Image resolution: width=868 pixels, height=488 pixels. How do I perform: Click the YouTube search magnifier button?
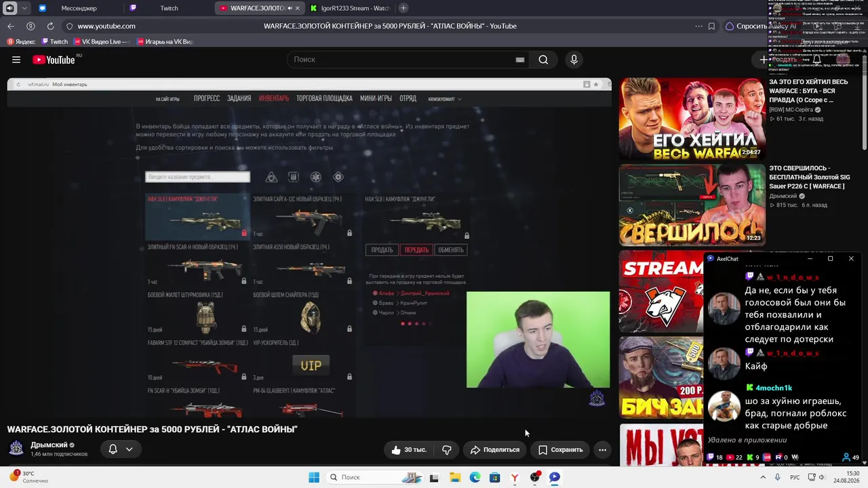(543, 60)
